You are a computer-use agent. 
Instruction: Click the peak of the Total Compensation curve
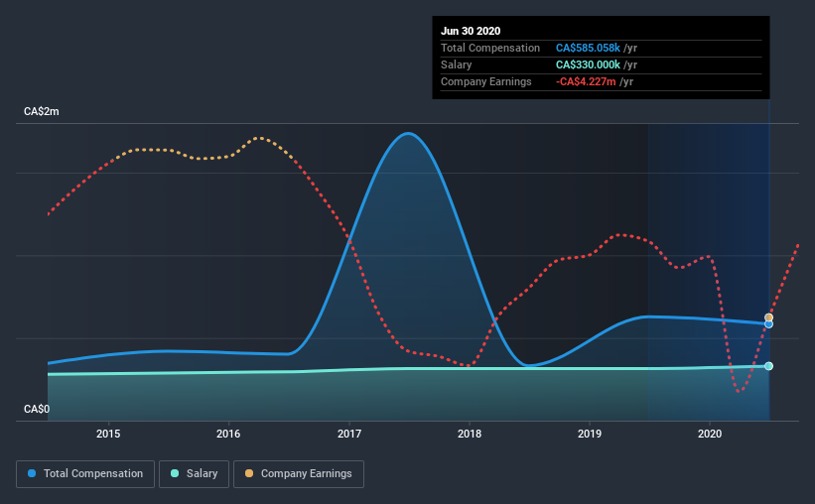click(x=409, y=134)
